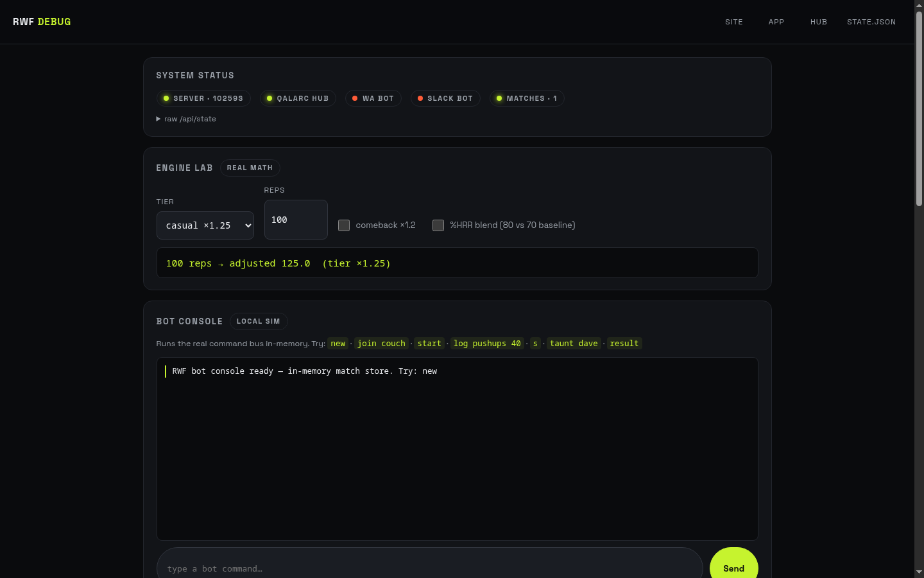The image size is (924, 578).
Task: Enable the comeback ×1.2 checkbox
Action: point(344,225)
